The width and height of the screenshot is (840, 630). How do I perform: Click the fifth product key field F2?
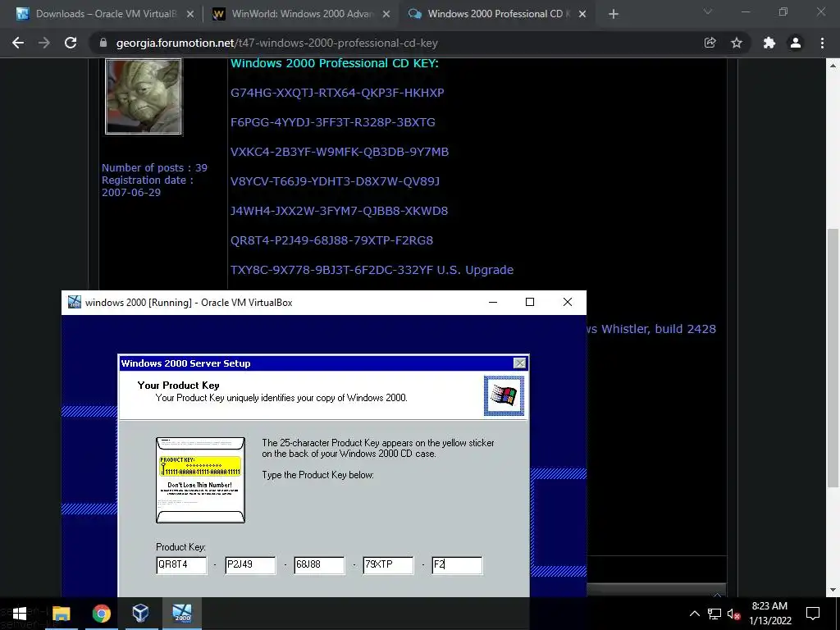[x=457, y=564]
